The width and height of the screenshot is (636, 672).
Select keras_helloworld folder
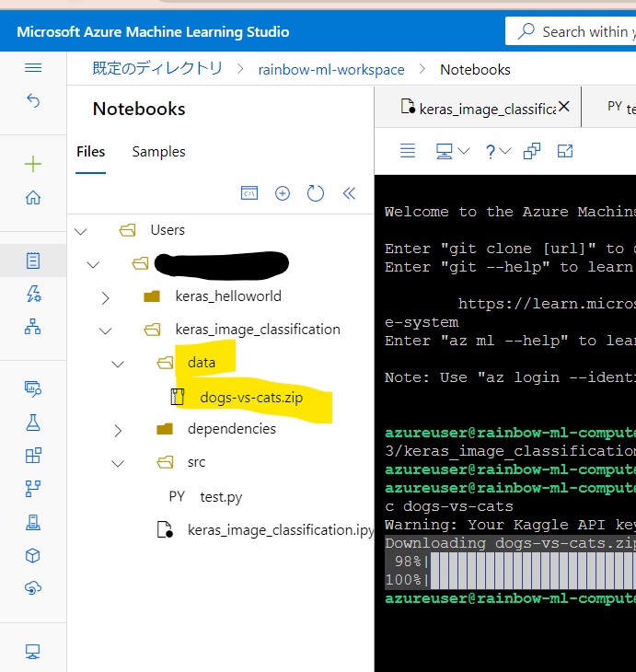tap(228, 296)
